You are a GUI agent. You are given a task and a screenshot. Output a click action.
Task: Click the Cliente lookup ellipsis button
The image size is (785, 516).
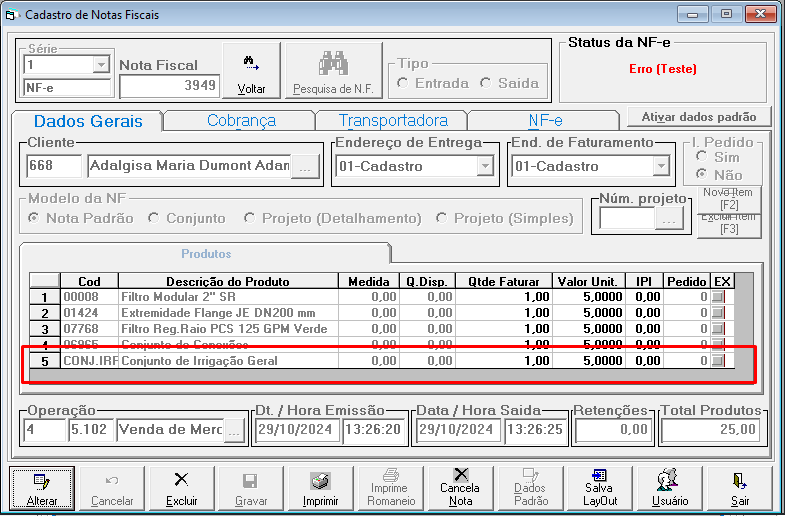(x=305, y=167)
